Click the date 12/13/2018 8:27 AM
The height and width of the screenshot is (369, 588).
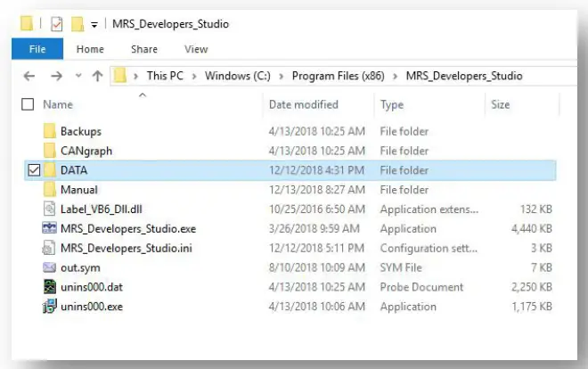pyautogui.click(x=317, y=190)
